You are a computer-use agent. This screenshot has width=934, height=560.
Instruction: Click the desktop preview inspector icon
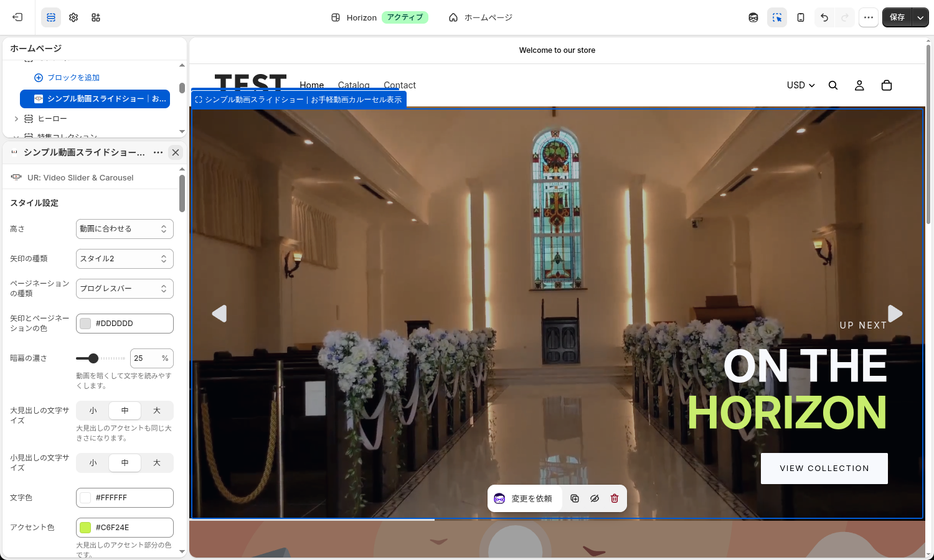coord(777,17)
